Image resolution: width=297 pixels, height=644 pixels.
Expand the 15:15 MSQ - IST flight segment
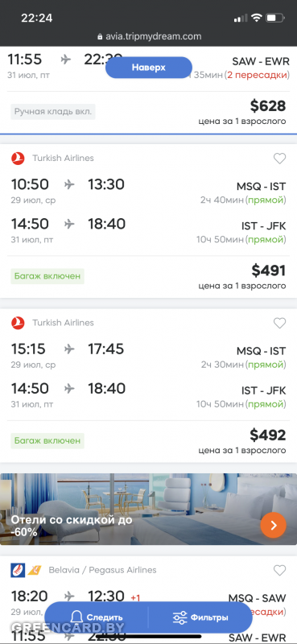click(x=148, y=356)
